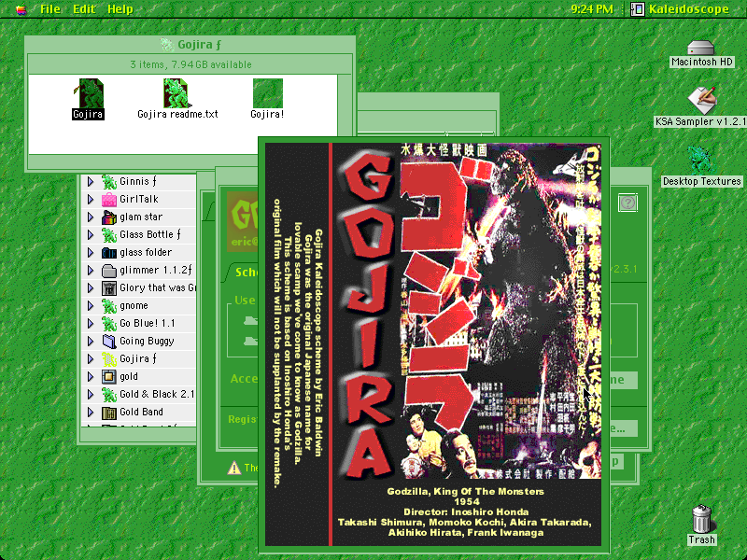Select the Glory that was Gr row name
This screenshot has height=560, width=747.
(158, 288)
